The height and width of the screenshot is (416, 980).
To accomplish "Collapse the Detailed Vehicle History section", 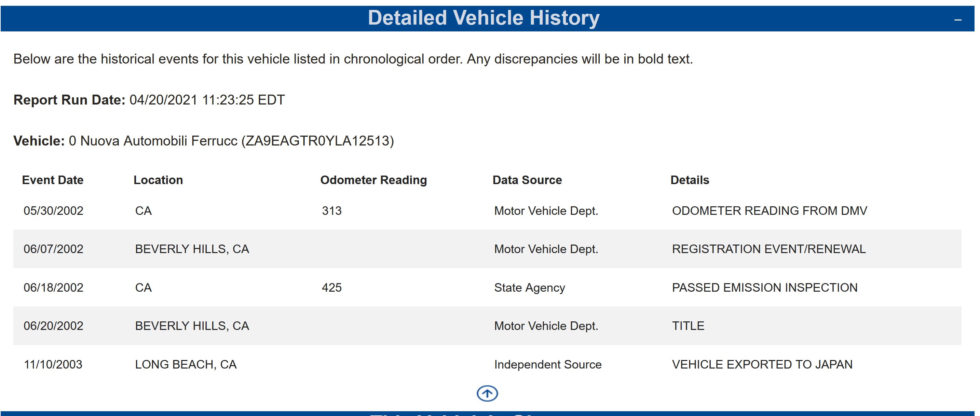I will pyautogui.click(x=958, y=19).
